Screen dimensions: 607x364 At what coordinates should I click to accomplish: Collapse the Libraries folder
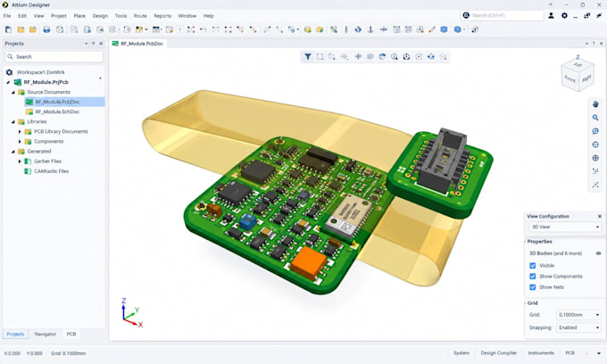click(x=13, y=121)
